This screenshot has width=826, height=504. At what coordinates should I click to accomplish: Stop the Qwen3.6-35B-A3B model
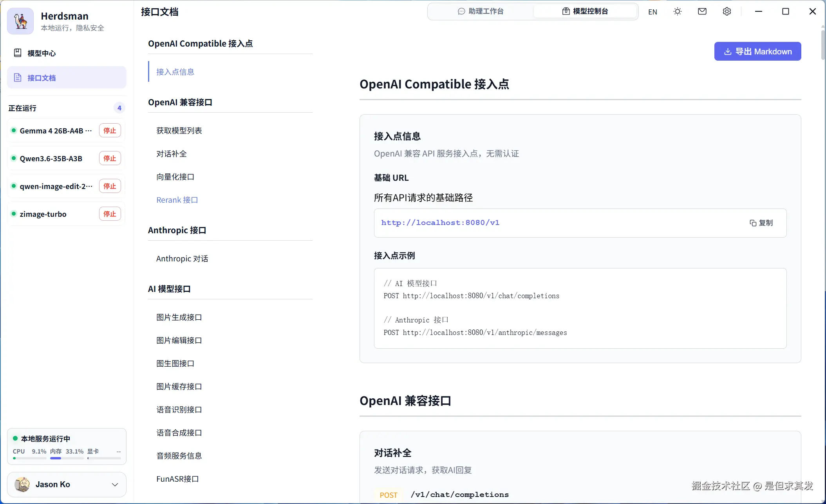110,158
